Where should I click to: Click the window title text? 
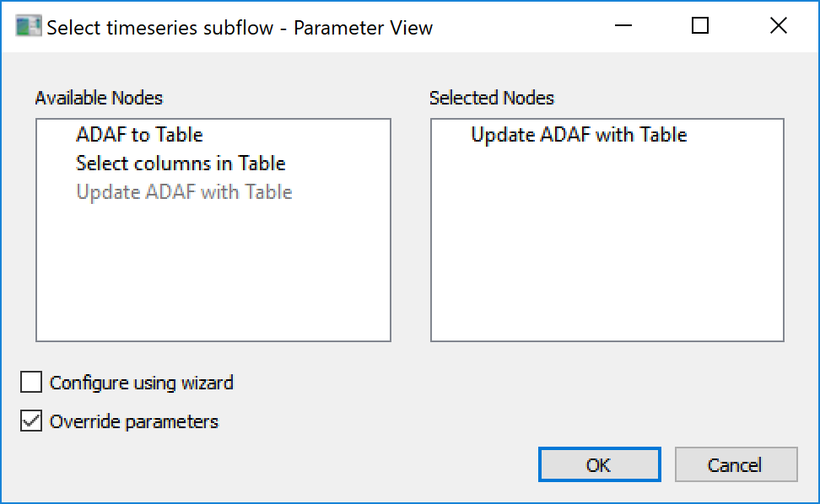pos(240,27)
